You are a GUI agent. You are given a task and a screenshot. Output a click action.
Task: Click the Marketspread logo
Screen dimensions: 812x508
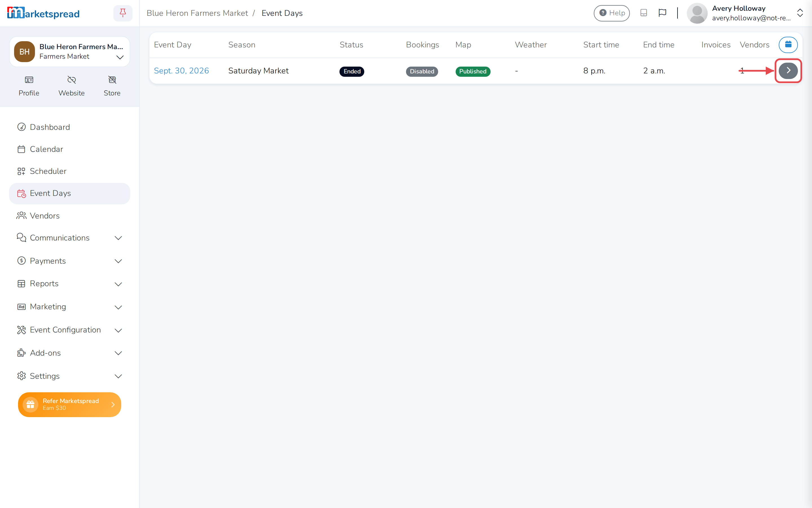click(43, 13)
